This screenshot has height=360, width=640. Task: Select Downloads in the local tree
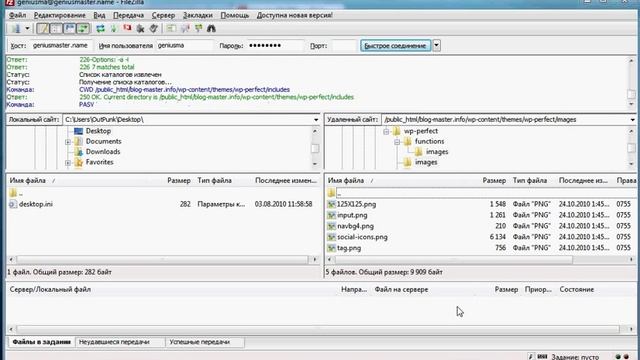[102, 152]
